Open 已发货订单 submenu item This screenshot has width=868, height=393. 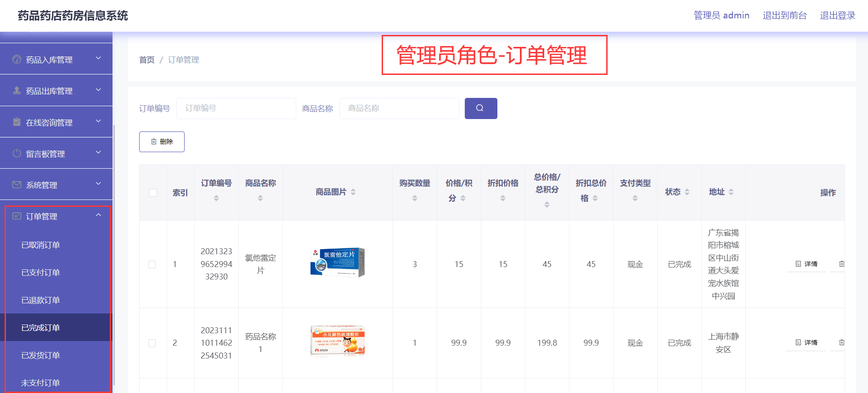[x=56, y=355]
